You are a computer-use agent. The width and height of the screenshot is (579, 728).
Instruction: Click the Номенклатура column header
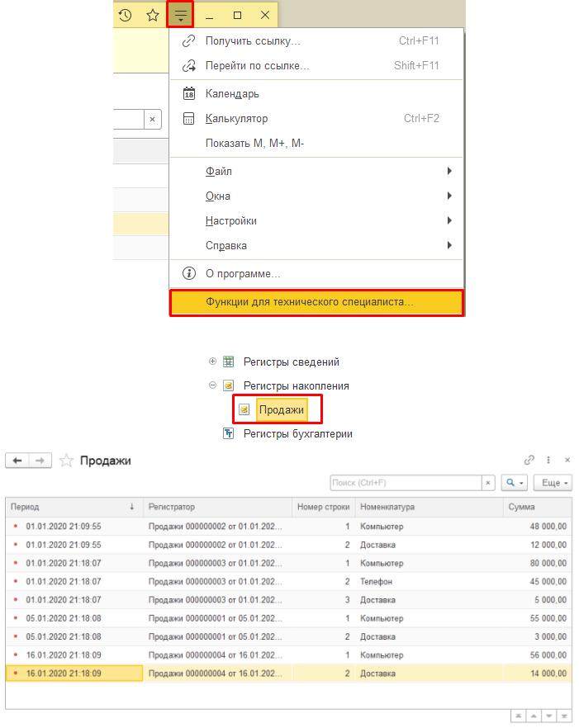click(x=429, y=507)
